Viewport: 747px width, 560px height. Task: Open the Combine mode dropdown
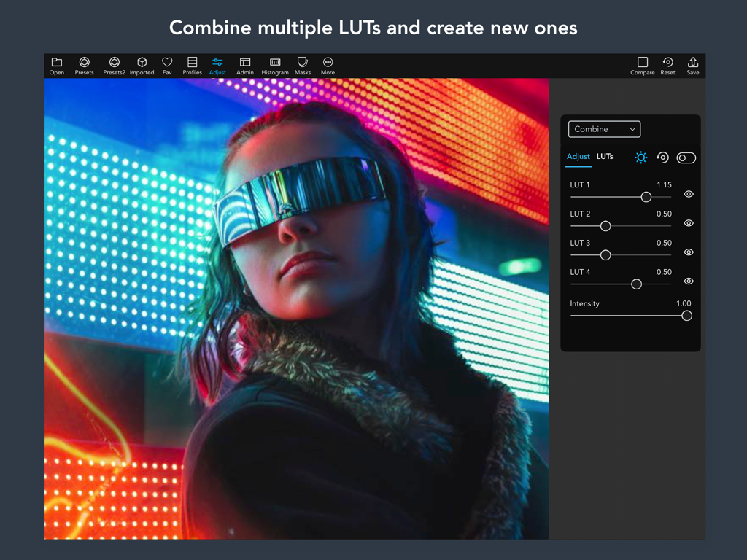click(x=604, y=129)
